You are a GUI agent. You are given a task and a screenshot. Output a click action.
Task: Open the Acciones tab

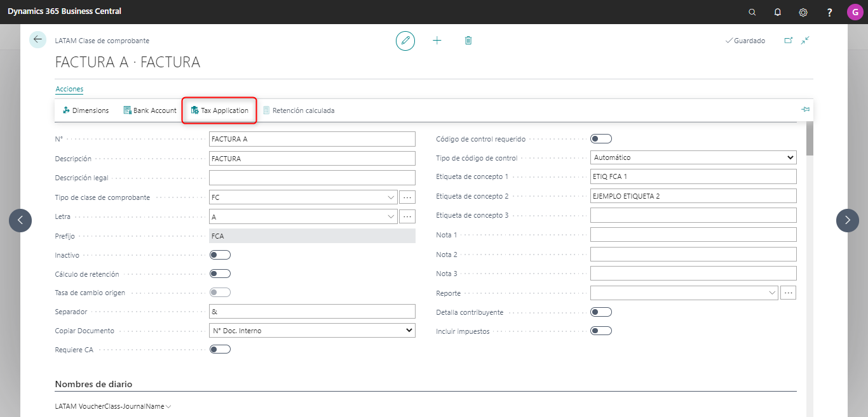click(69, 89)
